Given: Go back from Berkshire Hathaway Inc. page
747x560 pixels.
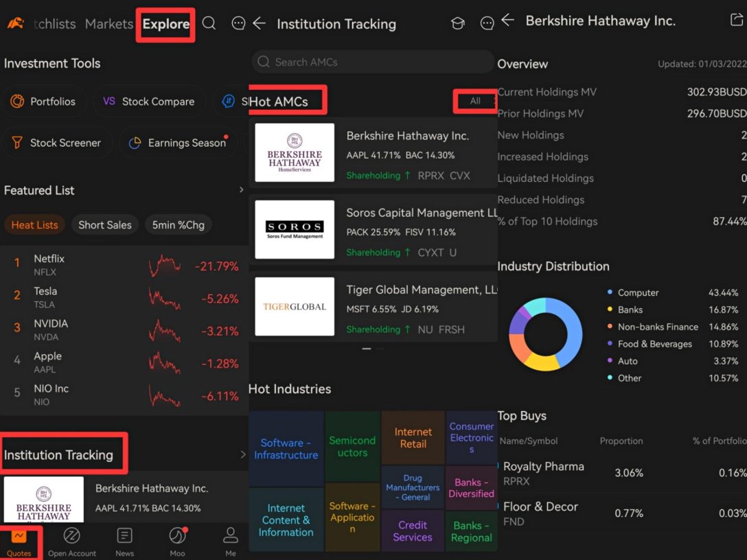Looking at the screenshot, I should pyautogui.click(x=508, y=20).
